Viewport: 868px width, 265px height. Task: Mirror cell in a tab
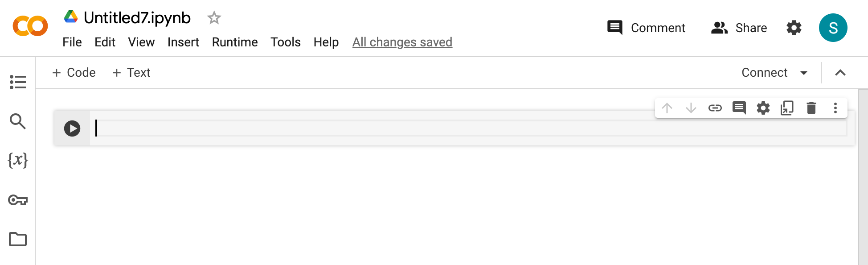(x=787, y=108)
